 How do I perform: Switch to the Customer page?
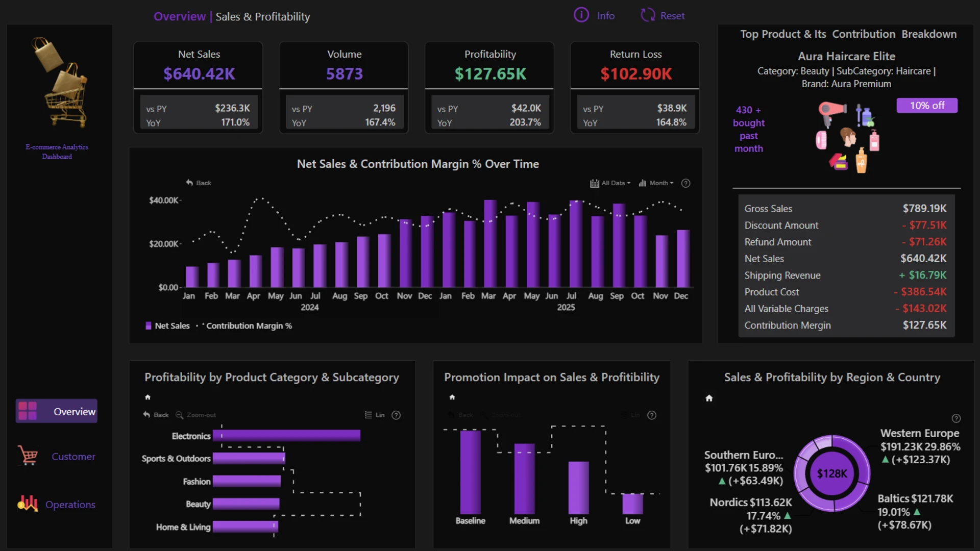[73, 456]
